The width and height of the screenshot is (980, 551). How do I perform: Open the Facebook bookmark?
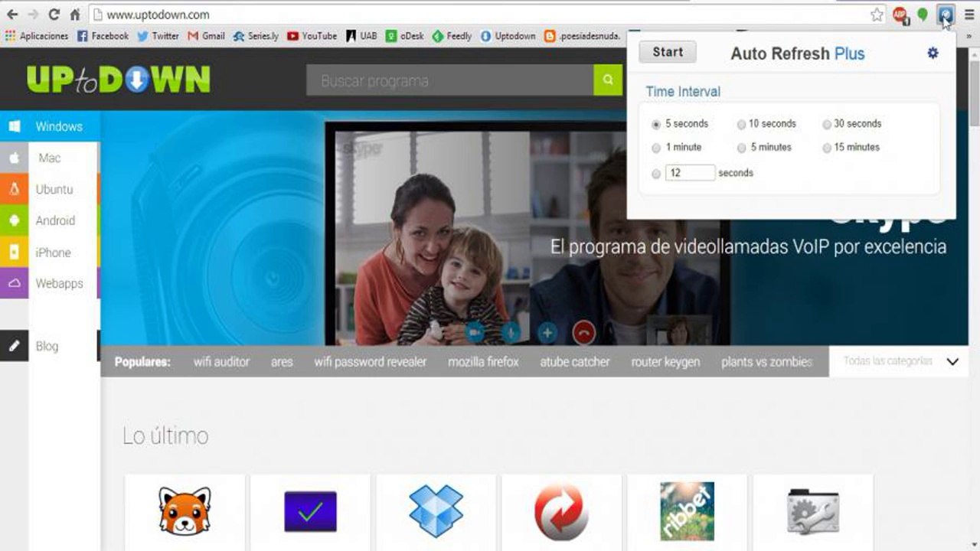click(103, 36)
